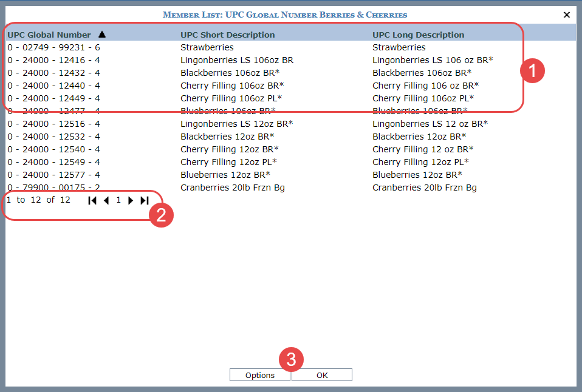
Task: Click Cherry Filling 106oz PL* short description
Action: click(231, 98)
